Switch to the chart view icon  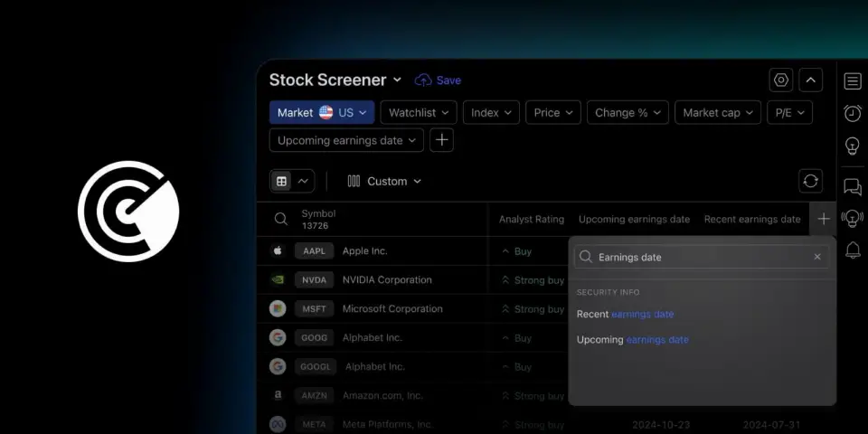[304, 181]
